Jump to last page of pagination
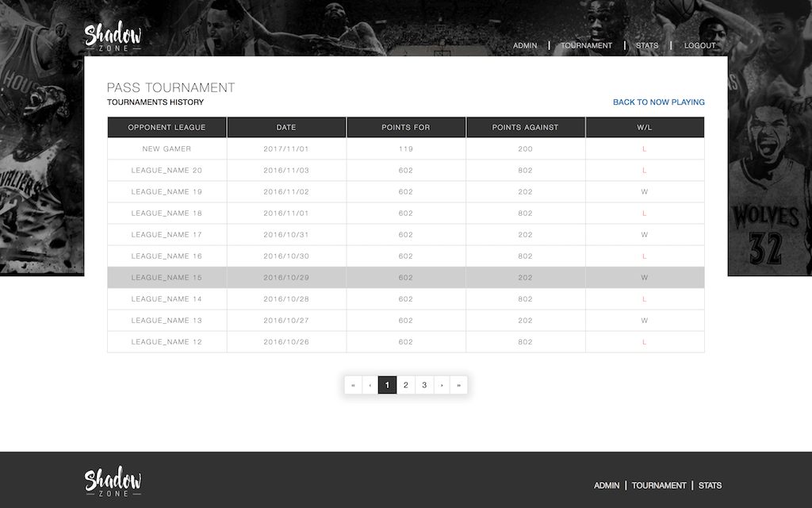 tap(458, 385)
